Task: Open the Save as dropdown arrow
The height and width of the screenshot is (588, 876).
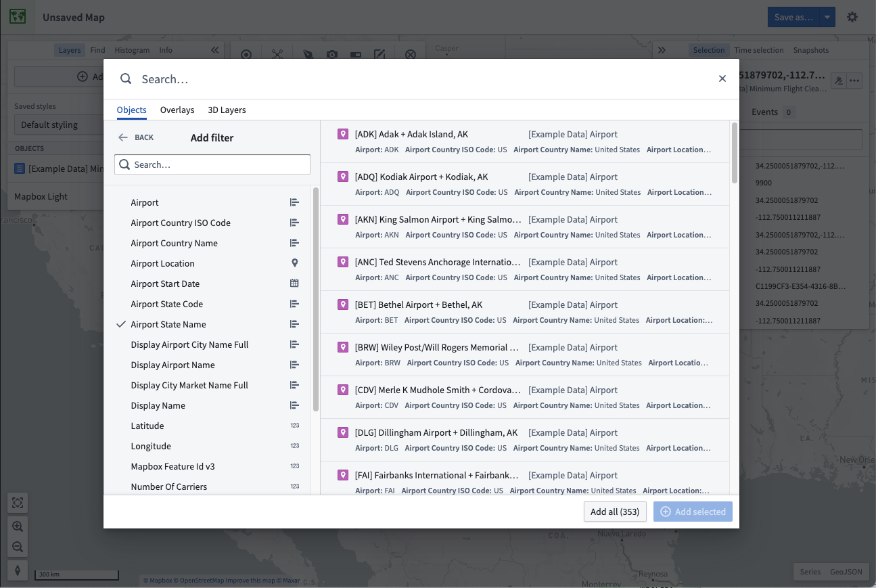Action: (827, 17)
